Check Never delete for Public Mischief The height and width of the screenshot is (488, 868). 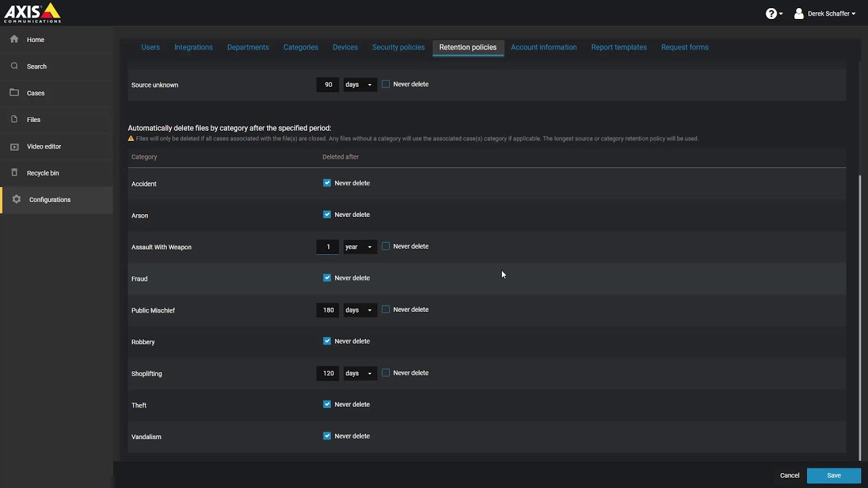[x=386, y=310]
